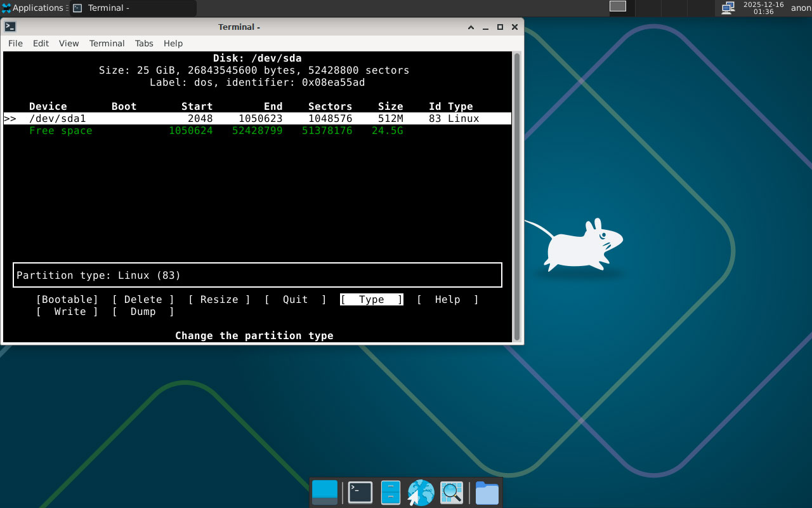This screenshot has height=508, width=812.
Task: Click the network connections tray icon
Action: pyautogui.click(x=728, y=8)
